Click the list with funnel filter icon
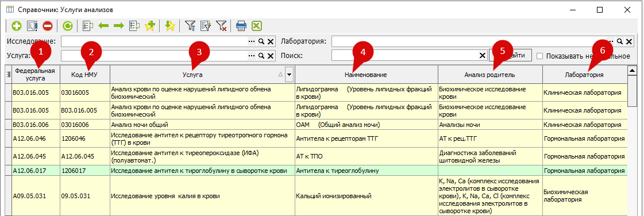The image size is (644, 216). (x=205, y=26)
